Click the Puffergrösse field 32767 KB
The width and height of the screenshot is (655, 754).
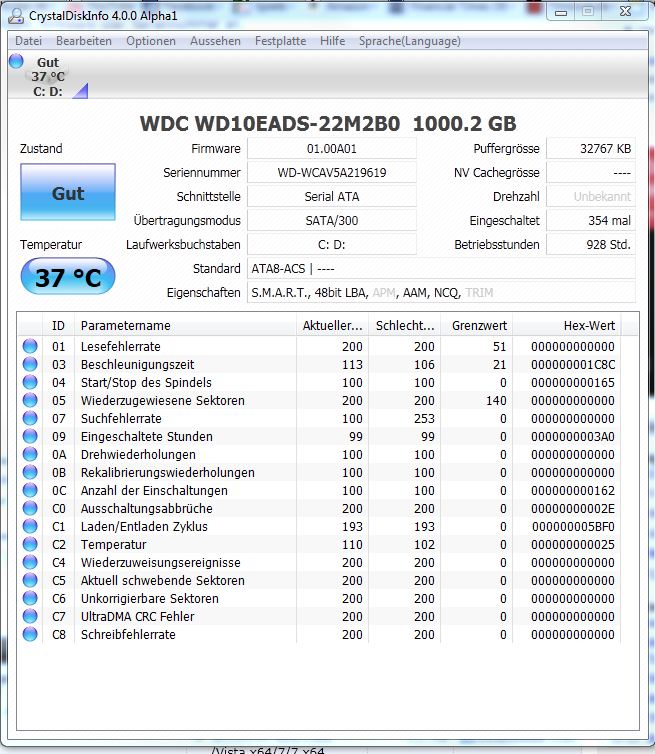coord(591,149)
